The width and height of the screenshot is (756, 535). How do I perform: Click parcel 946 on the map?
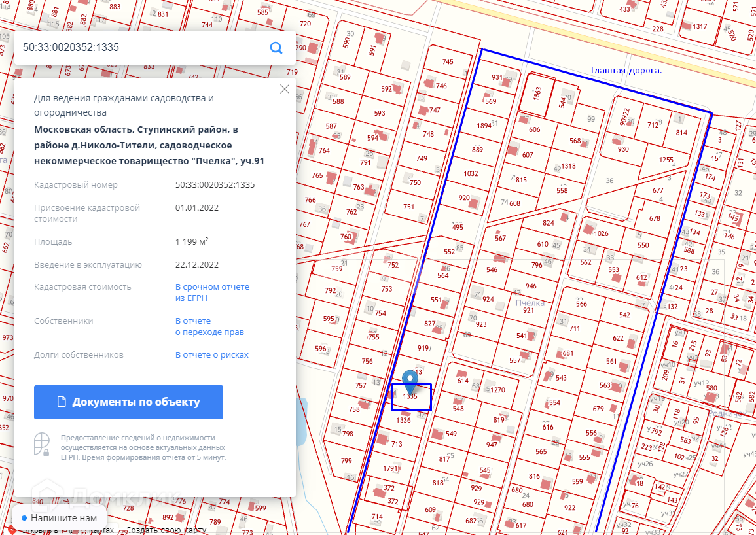point(531,286)
